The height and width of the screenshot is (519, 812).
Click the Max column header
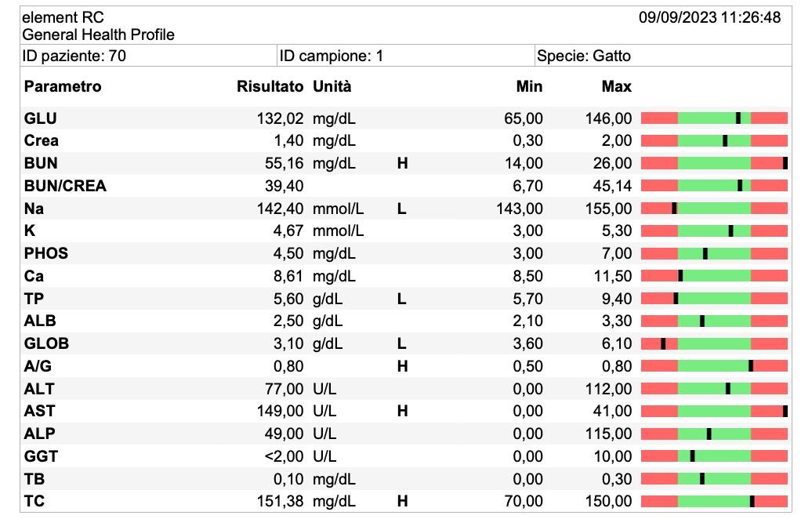click(616, 86)
